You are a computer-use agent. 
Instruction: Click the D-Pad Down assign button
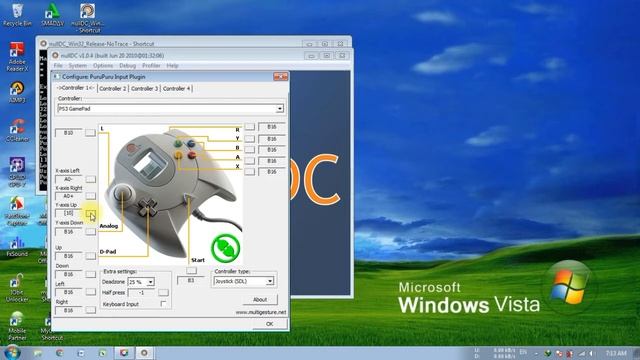click(90, 274)
